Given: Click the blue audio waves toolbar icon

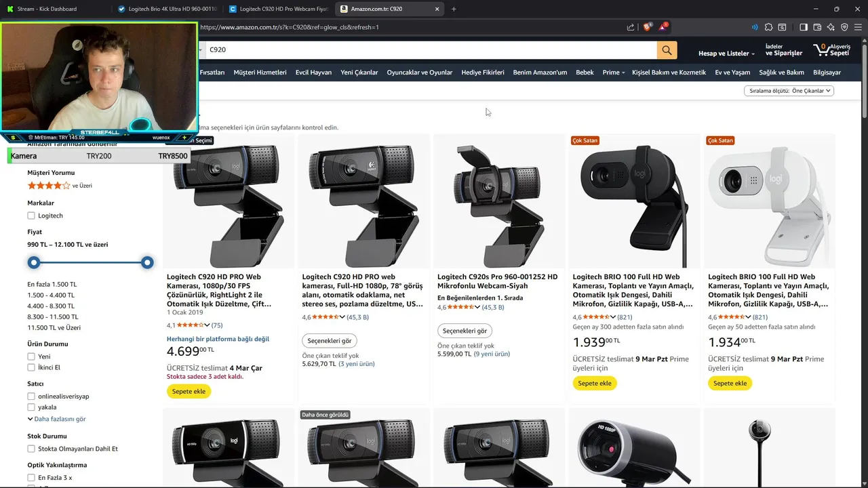Looking at the screenshot, I should (x=755, y=27).
